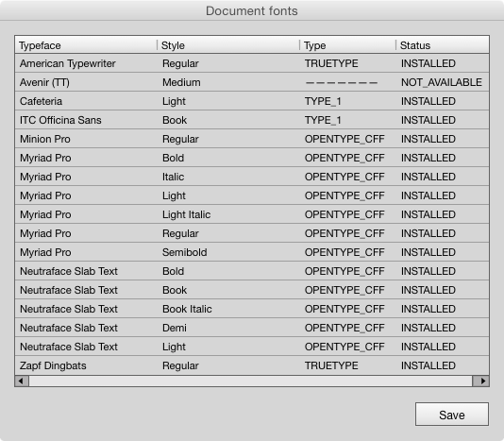Select the ITC Officina Sans row

(x=252, y=120)
